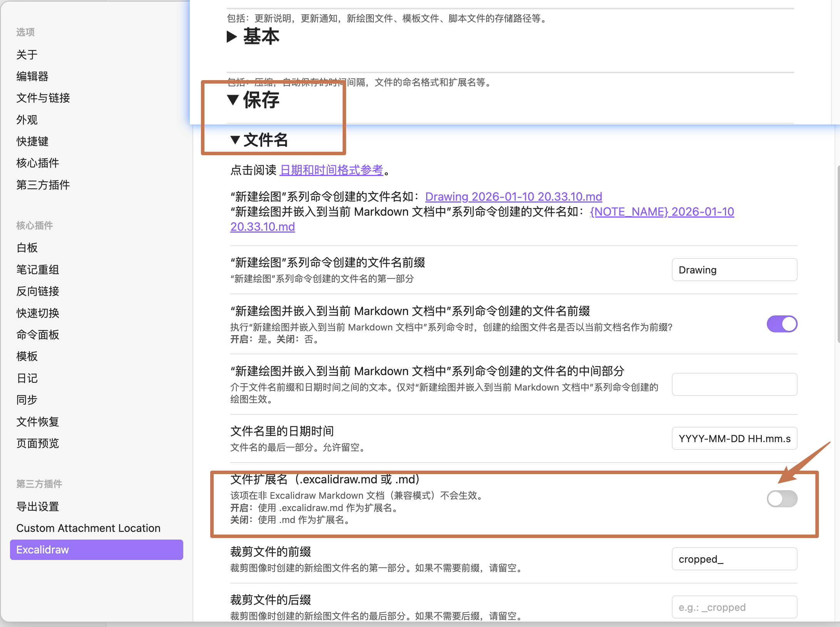The width and height of the screenshot is (840, 627).
Task: Open 命令面板 core plugin settings
Action: [x=38, y=335]
